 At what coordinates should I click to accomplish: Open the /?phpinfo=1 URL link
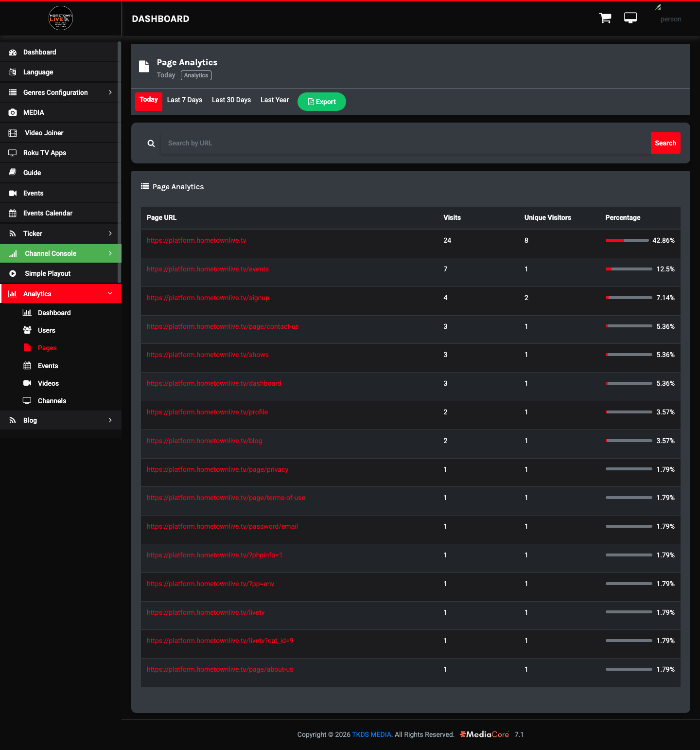pyautogui.click(x=215, y=555)
